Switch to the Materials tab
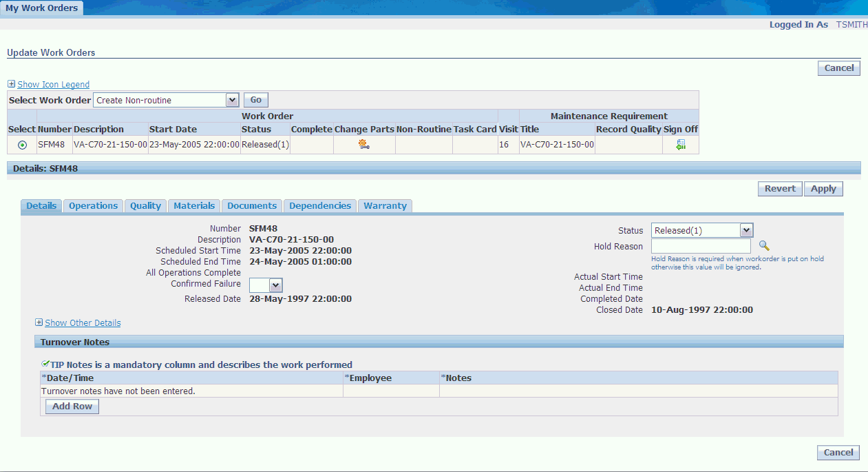The height and width of the screenshot is (472, 868). (x=195, y=205)
